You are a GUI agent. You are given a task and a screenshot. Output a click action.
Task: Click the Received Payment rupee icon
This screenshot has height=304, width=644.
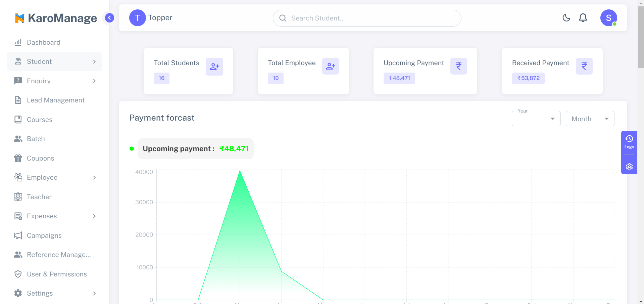(584, 66)
